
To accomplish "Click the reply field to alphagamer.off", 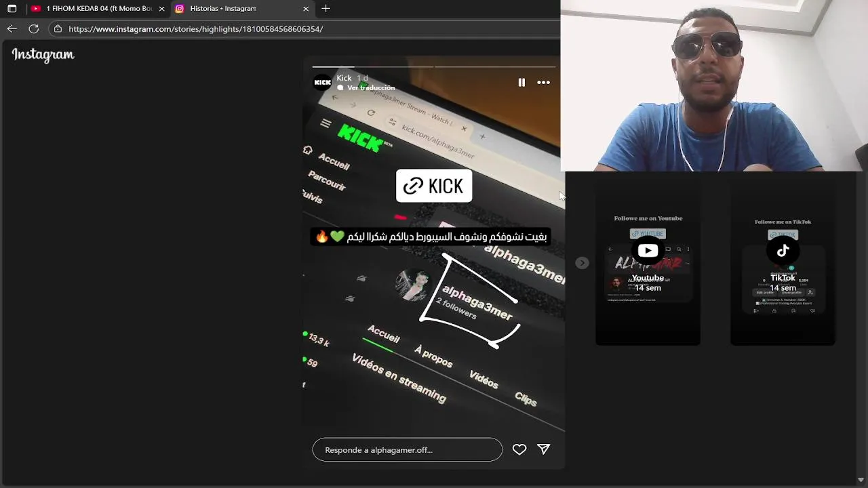I will click(408, 449).
